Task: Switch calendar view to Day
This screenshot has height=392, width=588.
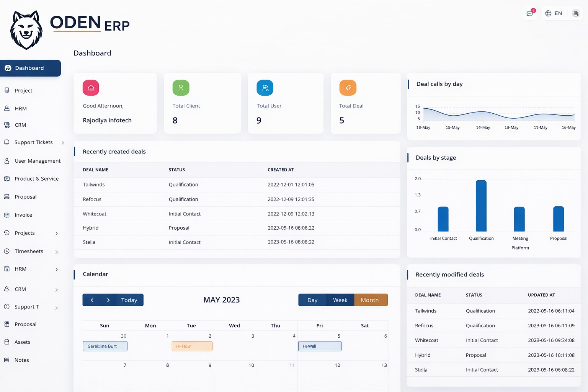Action: pos(312,300)
